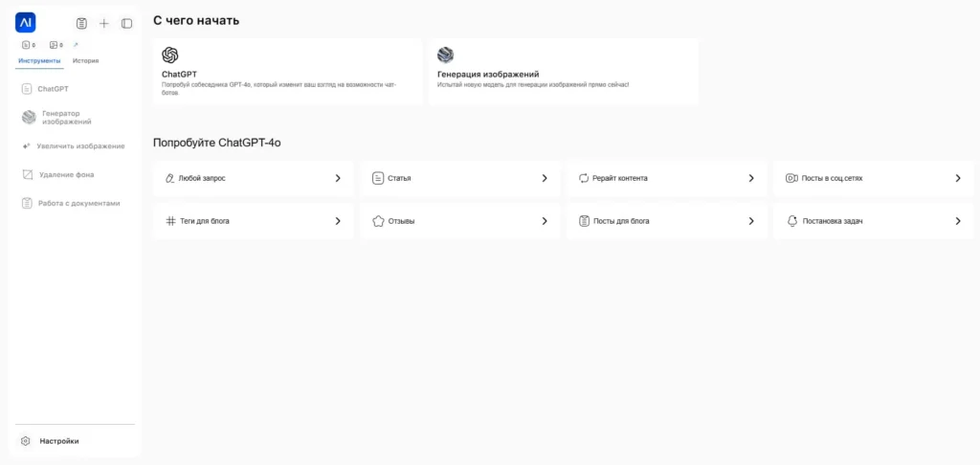This screenshot has height=465, width=980.
Task: Click the small arrow icon beside counters
Action: tap(77, 45)
